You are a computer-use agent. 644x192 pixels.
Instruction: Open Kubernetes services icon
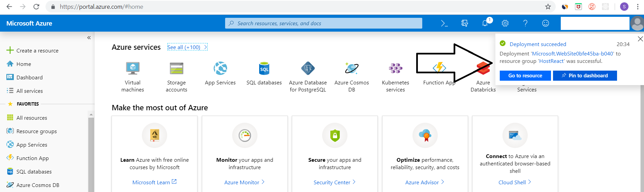pyautogui.click(x=395, y=69)
